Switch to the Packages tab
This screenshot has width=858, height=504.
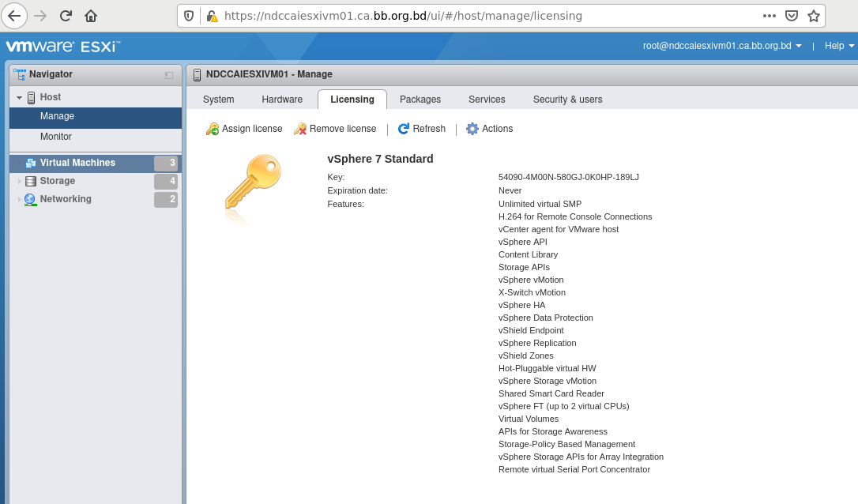click(420, 100)
